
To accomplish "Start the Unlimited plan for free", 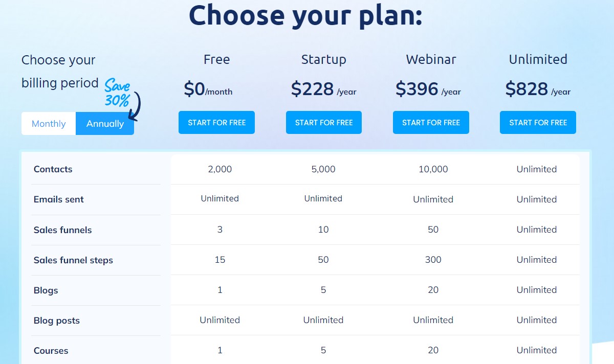I will 538,123.
